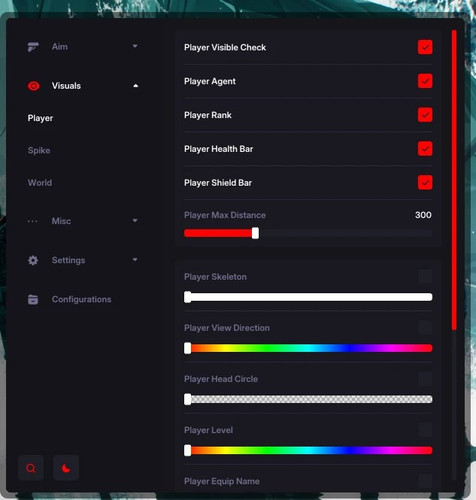Turn off Player Health Bar checkbox
The height and width of the screenshot is (500, 476).
click(425, 149)
